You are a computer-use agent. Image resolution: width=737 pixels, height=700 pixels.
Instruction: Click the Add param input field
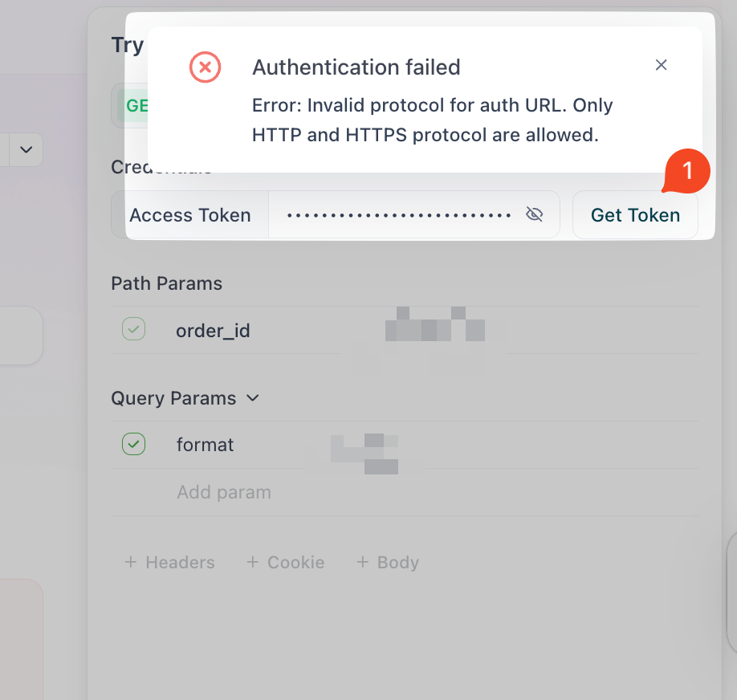click(224, 492)
